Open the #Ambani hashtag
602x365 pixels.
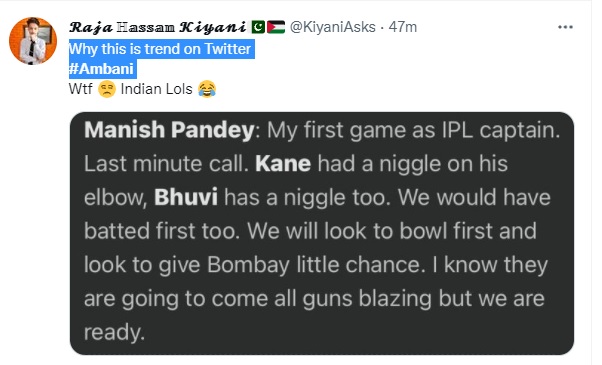tap(101, 69)
